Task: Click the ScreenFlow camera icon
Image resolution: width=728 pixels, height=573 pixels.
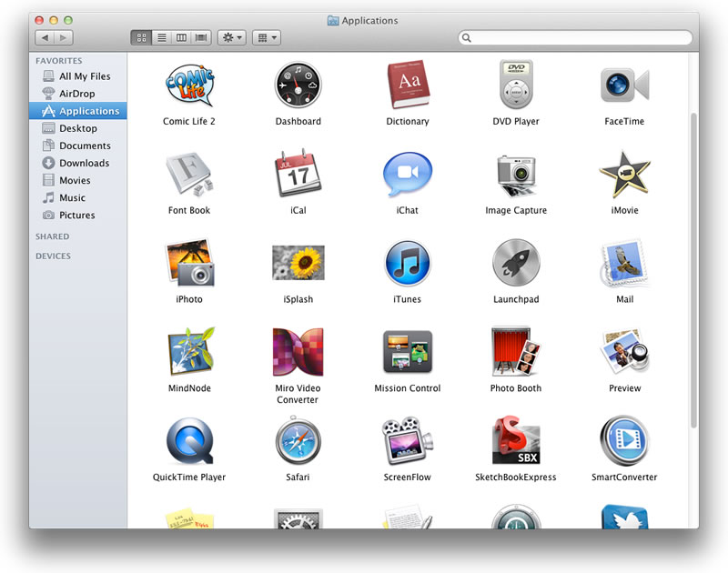Action: pos(407,442)
